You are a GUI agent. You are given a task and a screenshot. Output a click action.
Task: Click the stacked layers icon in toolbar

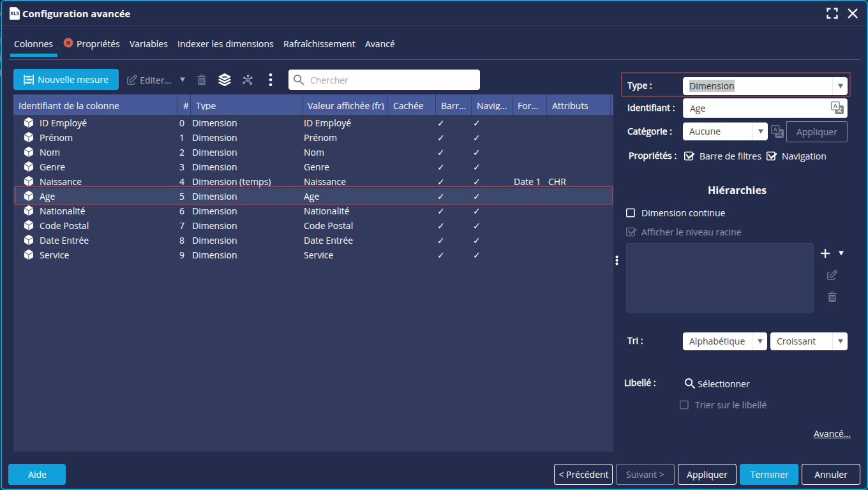click(x=225, y=80)
